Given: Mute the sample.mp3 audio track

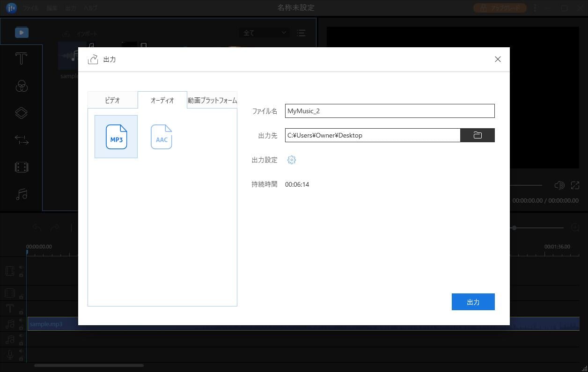Looking at the screenshot, I should pyautogui.click(x=21, y=321).
